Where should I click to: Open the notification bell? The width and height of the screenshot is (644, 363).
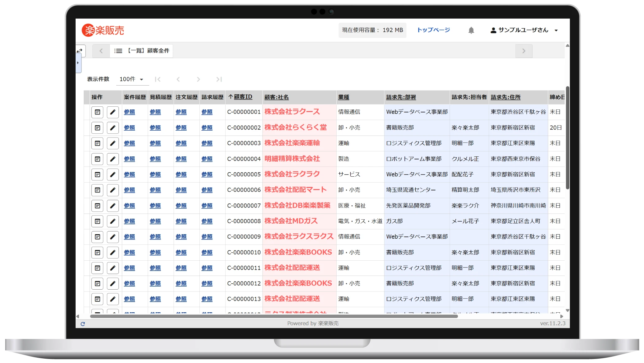(x=471, y=30)
